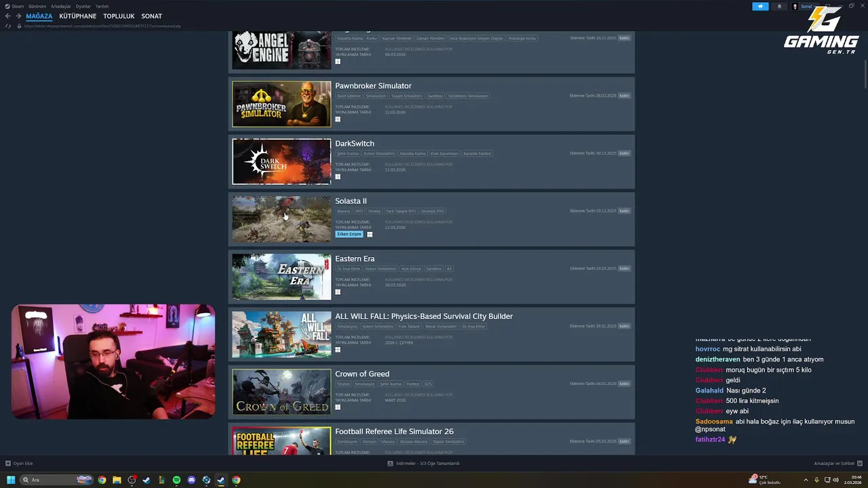Remove Crown of Greed with its kaldır button
This screenshot has width=868, height=488.
click(625, 384)
